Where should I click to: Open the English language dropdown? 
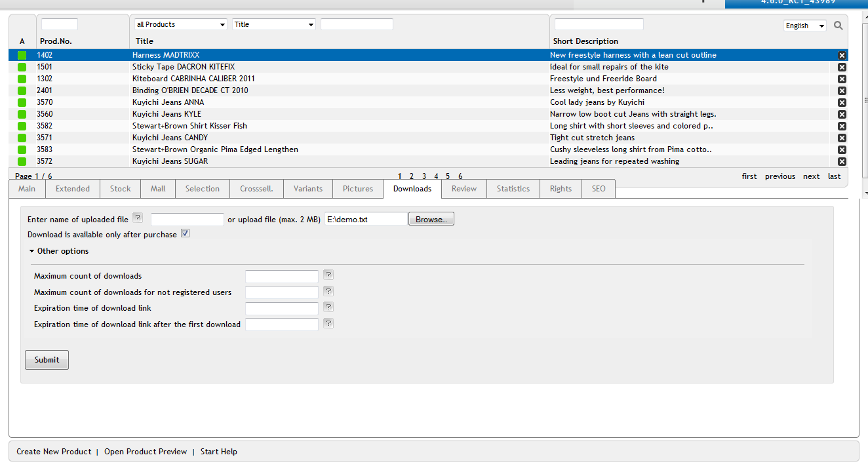tap(804, 26)
